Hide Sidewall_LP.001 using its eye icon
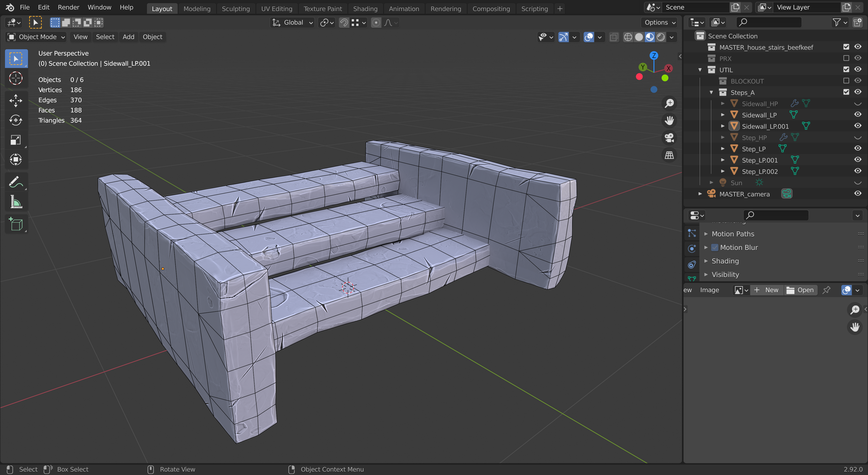 (858, 126)
